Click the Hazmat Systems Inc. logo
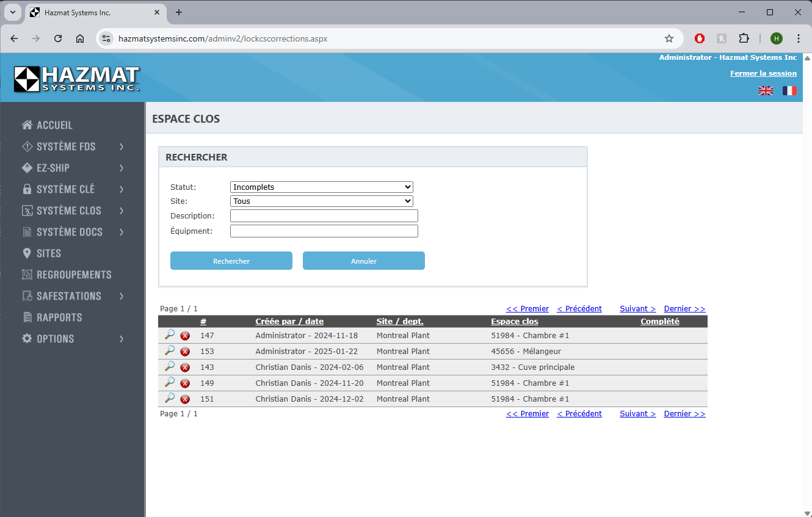 (x=77, y=79)
